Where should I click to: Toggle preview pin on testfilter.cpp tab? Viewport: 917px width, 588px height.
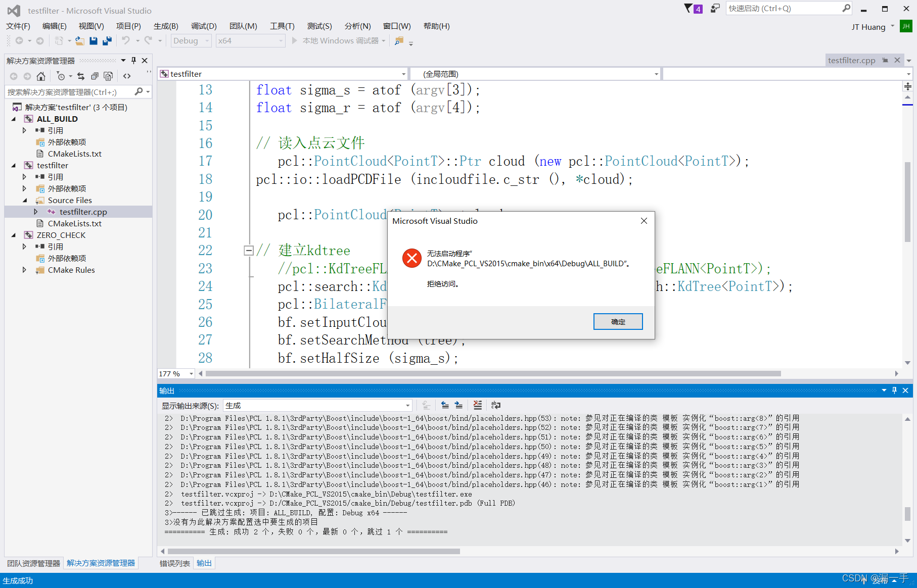point(885,60)
